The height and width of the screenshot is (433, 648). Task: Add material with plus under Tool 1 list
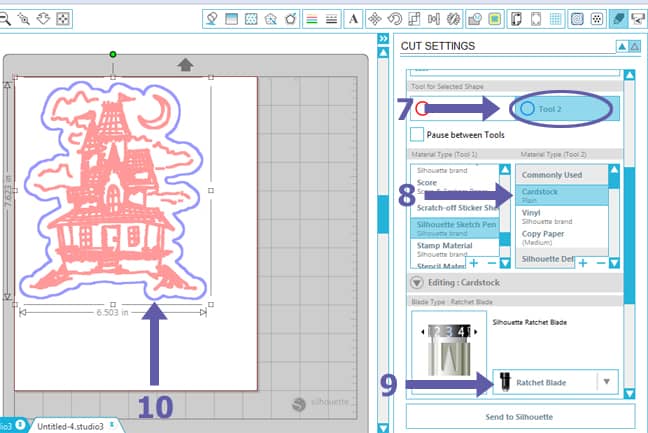pyautogui.click(x=474, y=263)
